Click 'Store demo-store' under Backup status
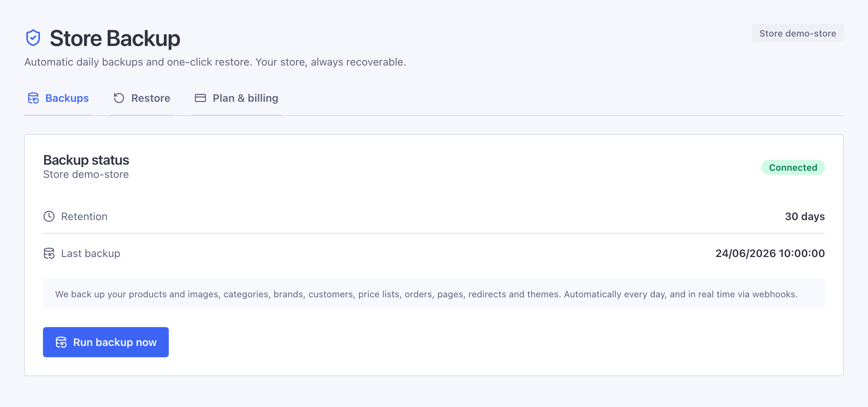This screenshot has height=407, width=868. click(x=86, y=174)
